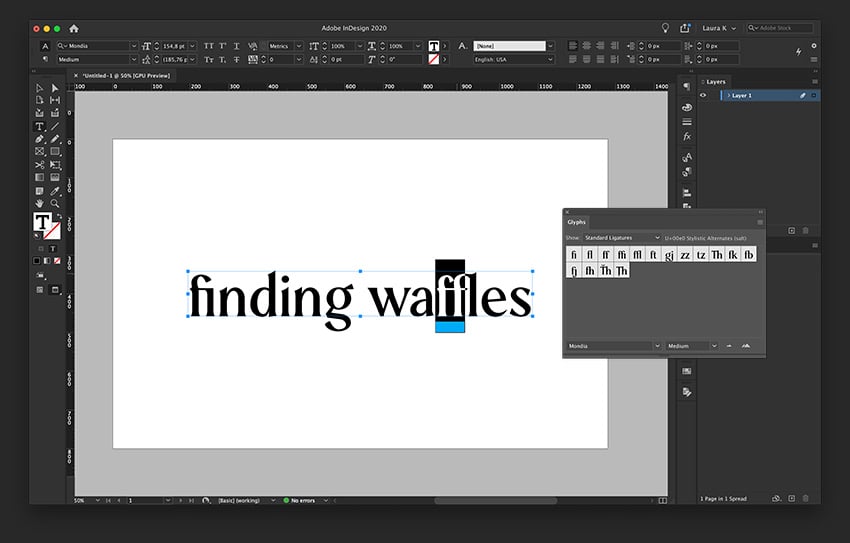Toggle Underline text formatting button
Viewport: 850px width, 543px height.
tap(236, 46)
